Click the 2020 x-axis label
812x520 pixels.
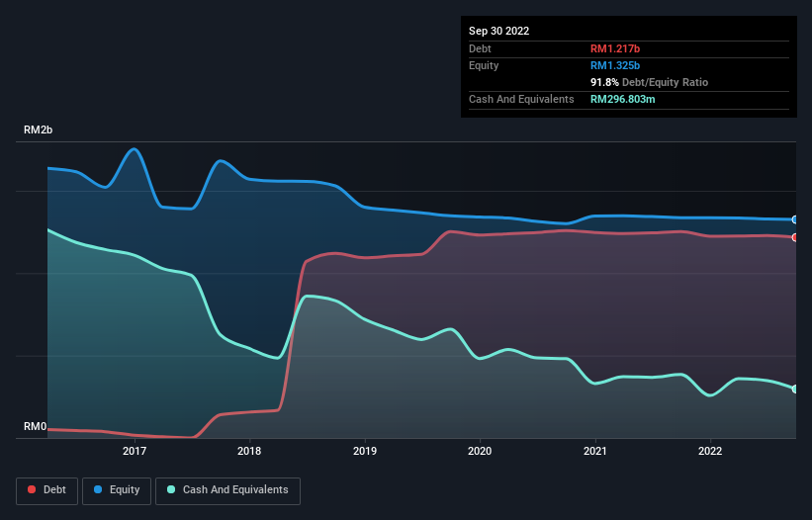pos(480,451)
